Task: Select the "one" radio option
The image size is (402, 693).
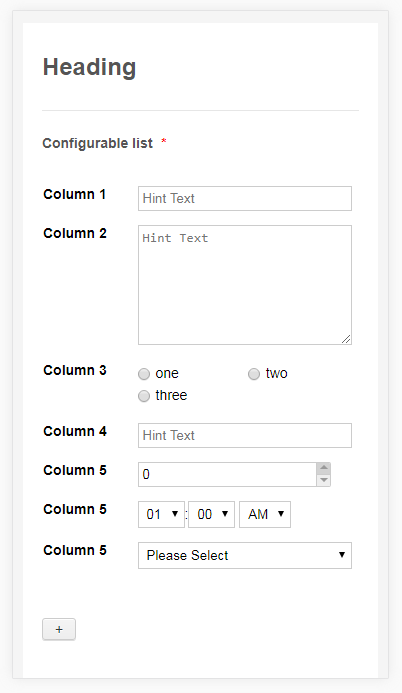Action: 144,374
